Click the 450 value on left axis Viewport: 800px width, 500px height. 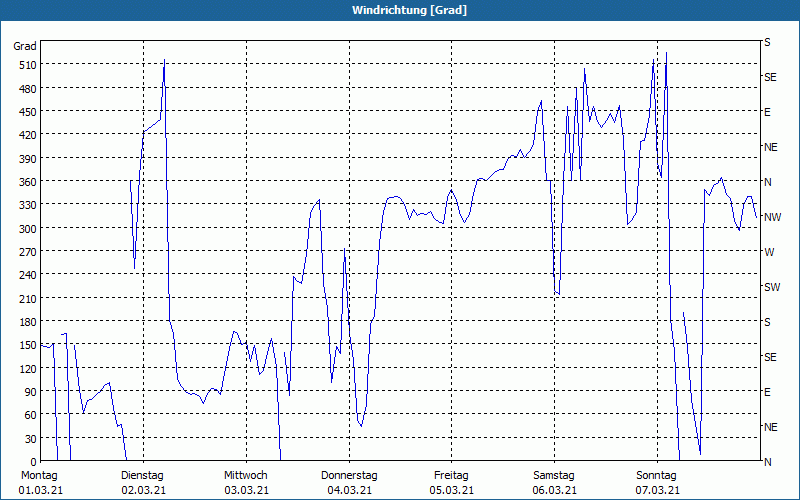[x=28, y=112]
